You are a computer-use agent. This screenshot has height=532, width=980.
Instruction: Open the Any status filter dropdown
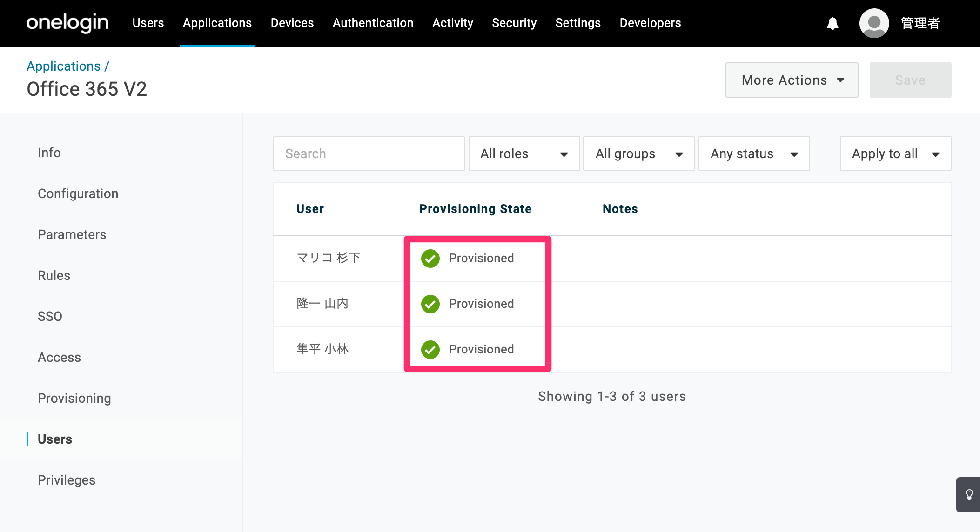(x=754, y=153)
